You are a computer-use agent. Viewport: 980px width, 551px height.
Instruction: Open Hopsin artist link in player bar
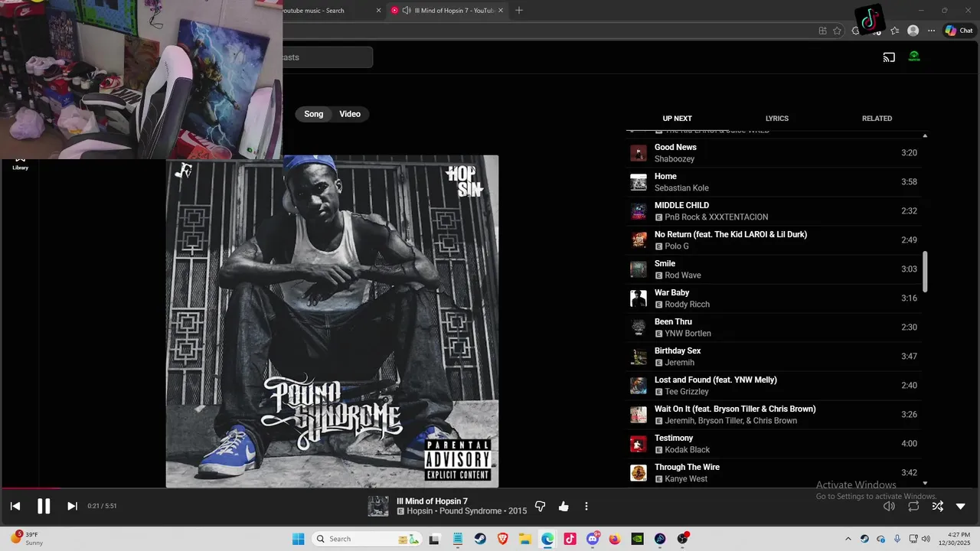pyautogui.click(x=420, y=511)
